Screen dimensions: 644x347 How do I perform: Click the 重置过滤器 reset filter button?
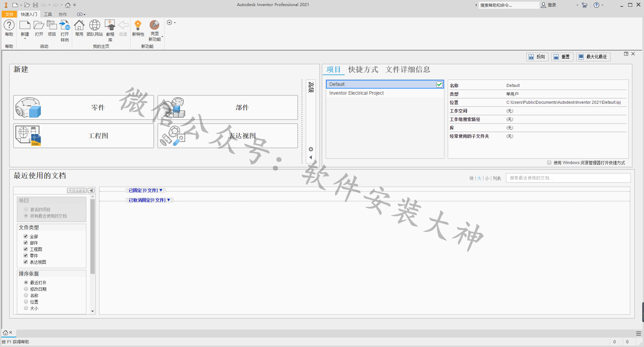(x=77, y=190)
